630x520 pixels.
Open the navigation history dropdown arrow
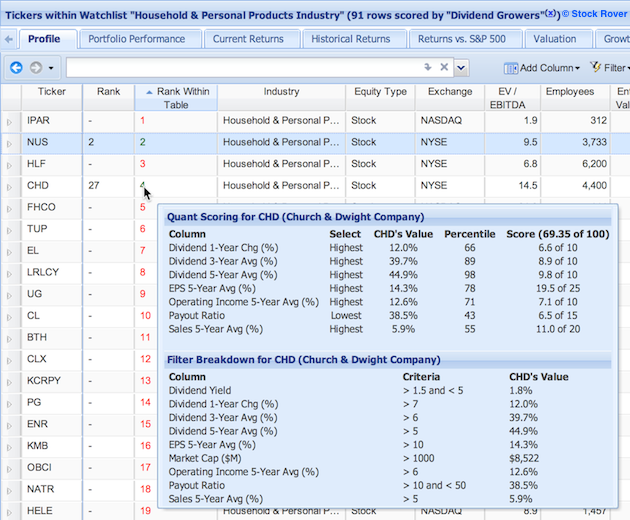51,68
